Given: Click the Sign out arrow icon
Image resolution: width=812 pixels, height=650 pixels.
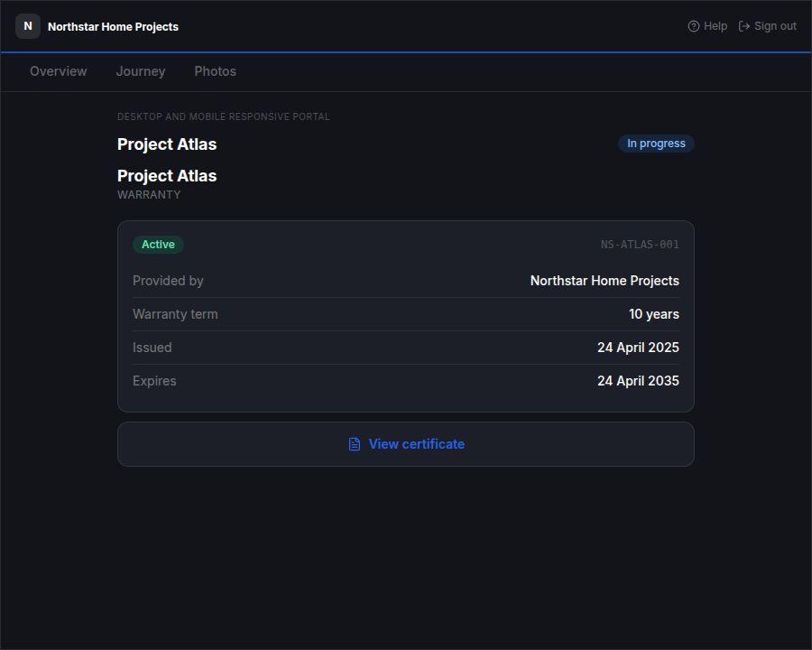Looking at the screenshot, I should pyautogui.click(x=744, y=26).
